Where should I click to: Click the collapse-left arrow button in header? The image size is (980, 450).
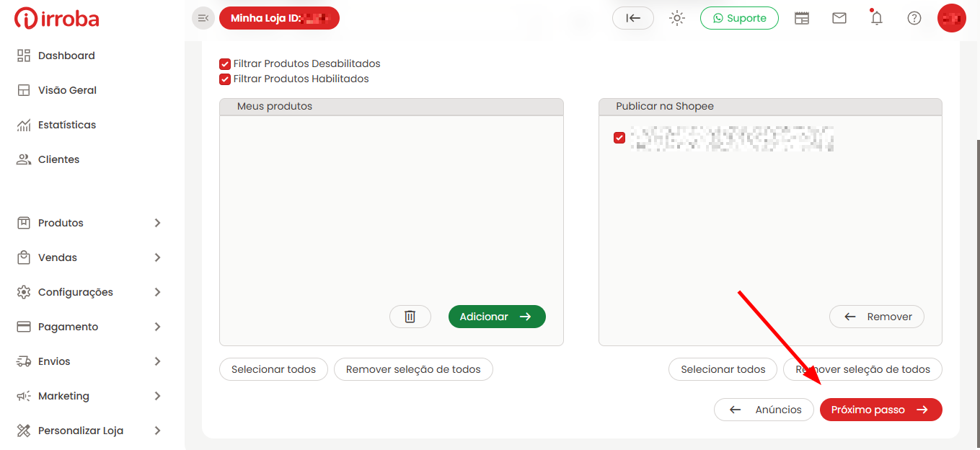pyautogui.click(x=633, y=18)
